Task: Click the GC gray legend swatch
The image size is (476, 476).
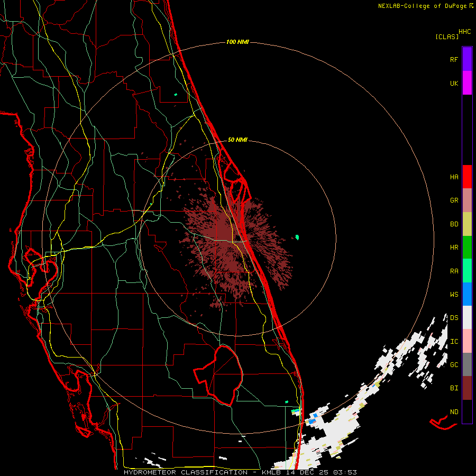Action: tap(467, 364)
